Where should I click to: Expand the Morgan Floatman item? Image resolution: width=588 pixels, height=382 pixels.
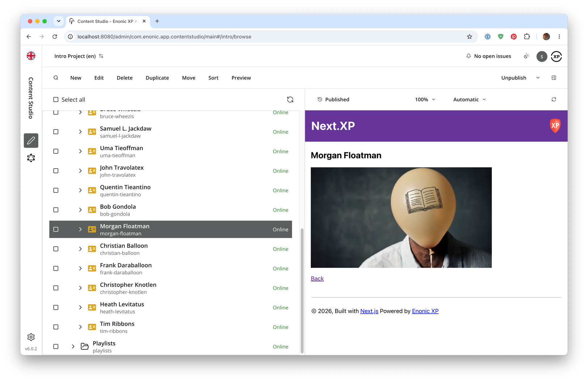coord(80,229)
